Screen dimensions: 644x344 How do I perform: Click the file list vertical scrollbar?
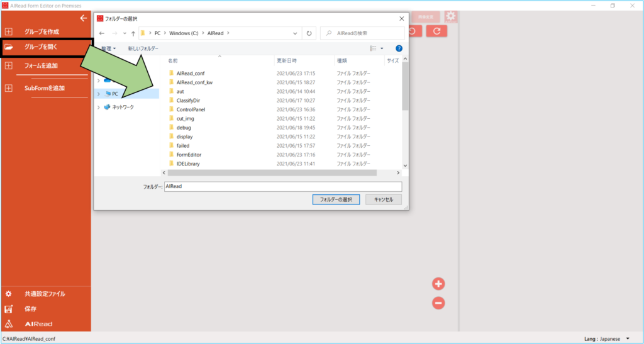[405, 86]
